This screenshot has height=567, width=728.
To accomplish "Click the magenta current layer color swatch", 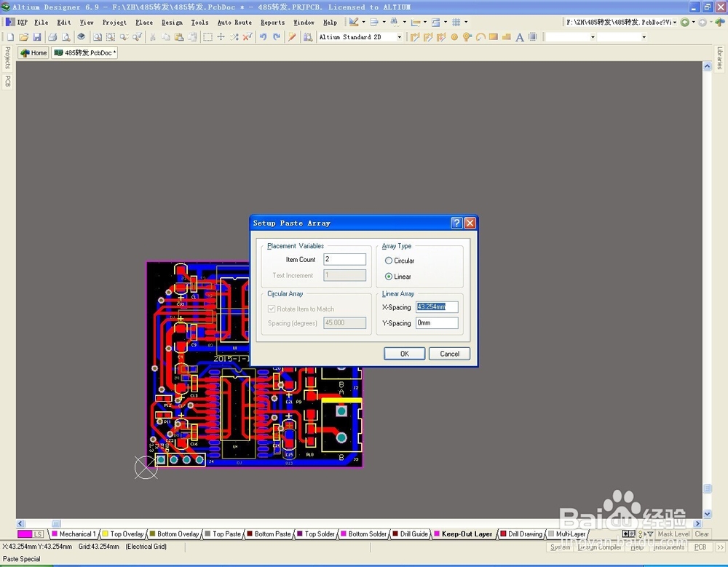I will [25, 534].
